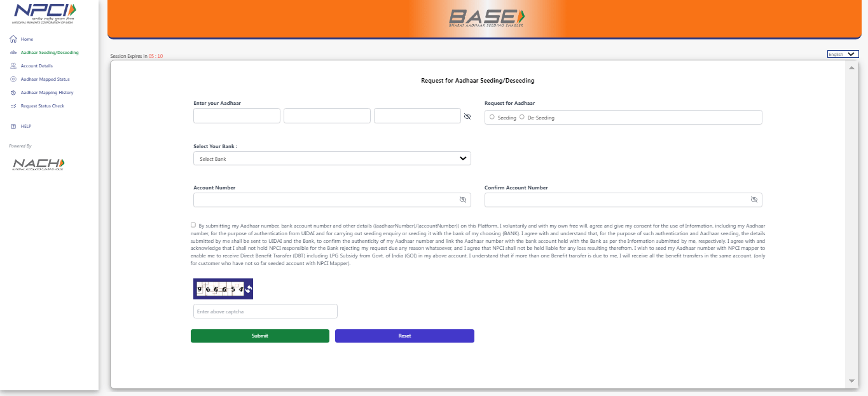The width and height of the screenshot is (868, 396).
Task: Select the Seeding radio button
Action: (492, 117)
